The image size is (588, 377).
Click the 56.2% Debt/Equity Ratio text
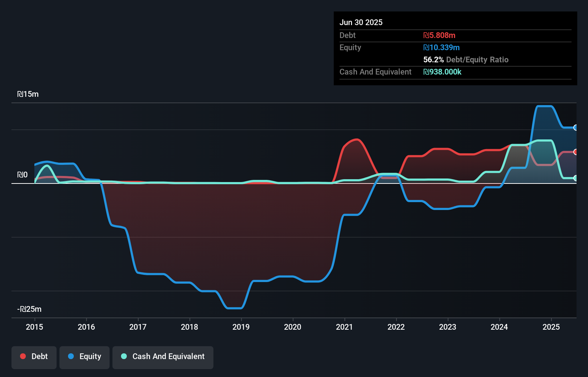466,59
